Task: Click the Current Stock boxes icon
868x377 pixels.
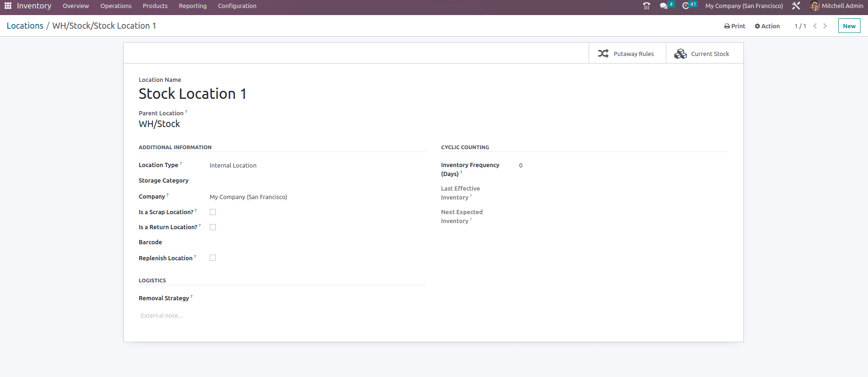Action: [680, 54]
